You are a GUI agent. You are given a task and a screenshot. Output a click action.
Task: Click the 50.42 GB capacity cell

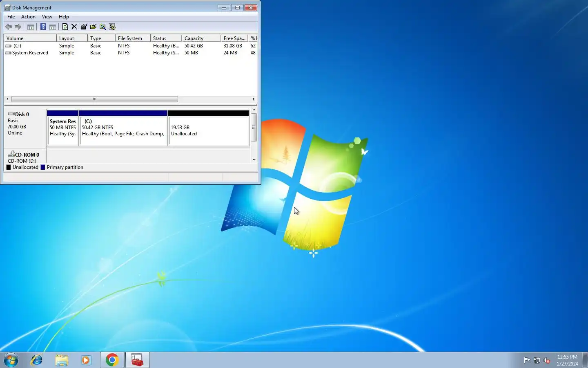pos(194,46)
